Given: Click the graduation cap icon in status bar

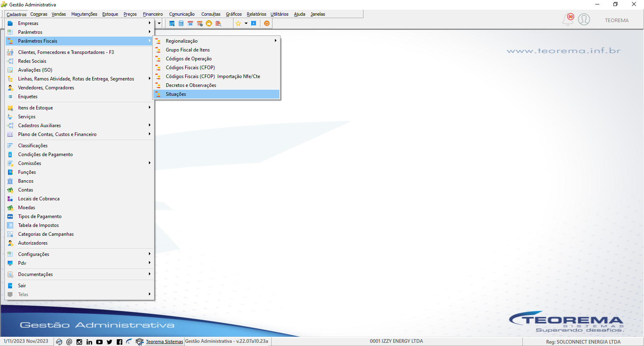Looking at the screenshot, I should 140,342.
